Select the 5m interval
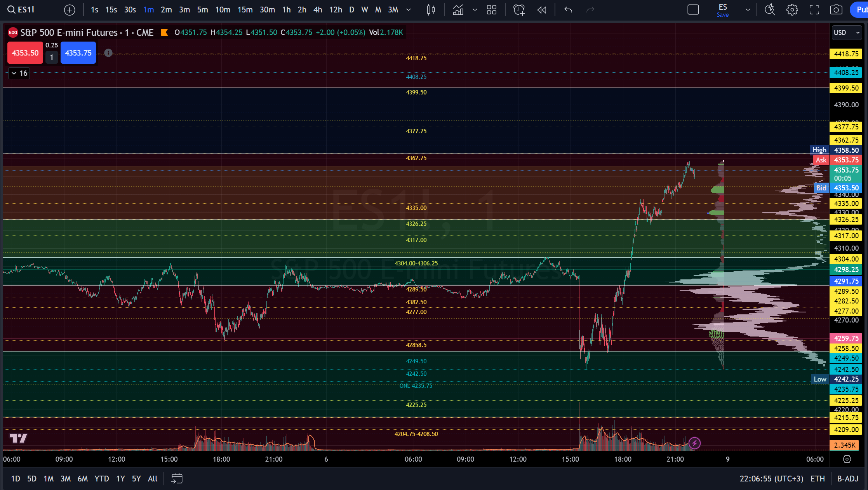The image size is (868, 490). pos(202,10)
